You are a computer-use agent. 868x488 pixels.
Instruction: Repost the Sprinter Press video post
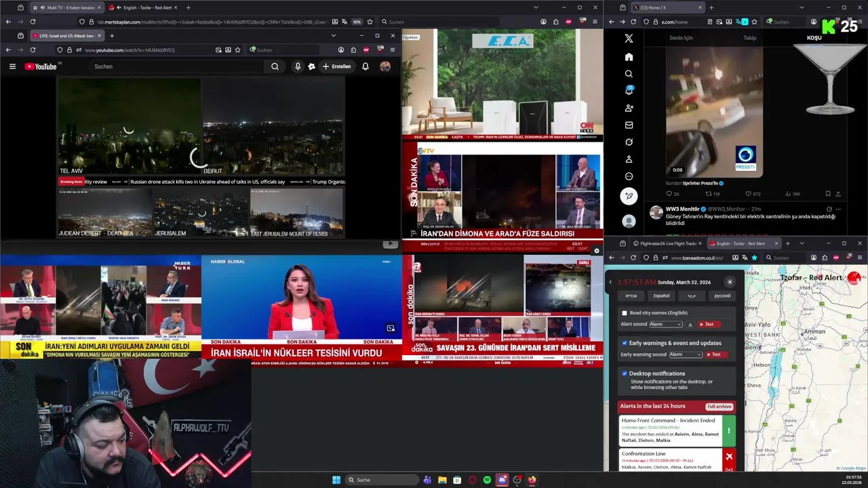point(712,194)
